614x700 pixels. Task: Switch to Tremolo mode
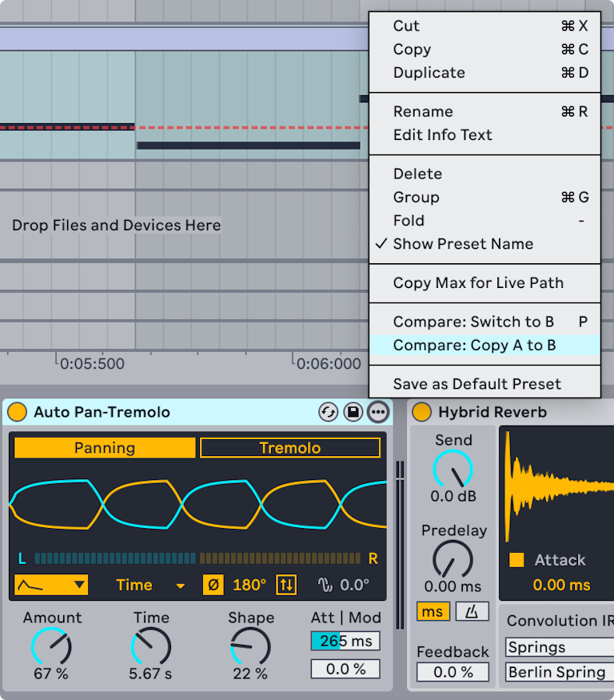pyautogui.click(x=290, y=448)
